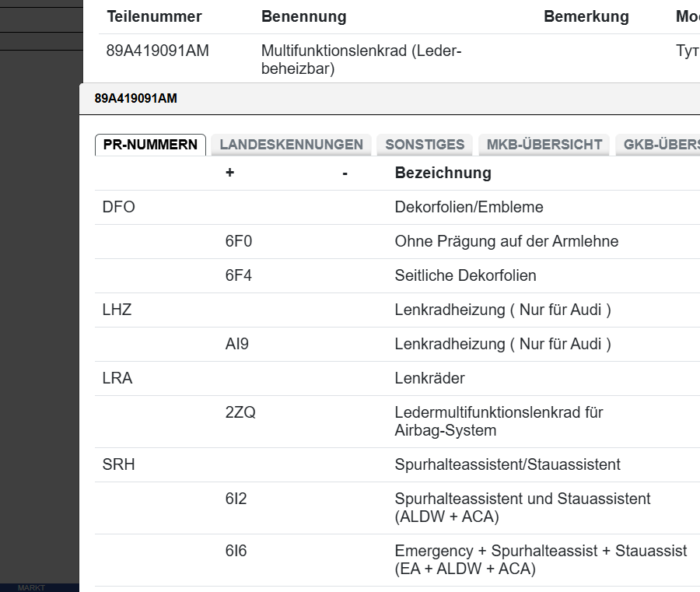Click the Teilenummer column header

[x=155, y=16]
